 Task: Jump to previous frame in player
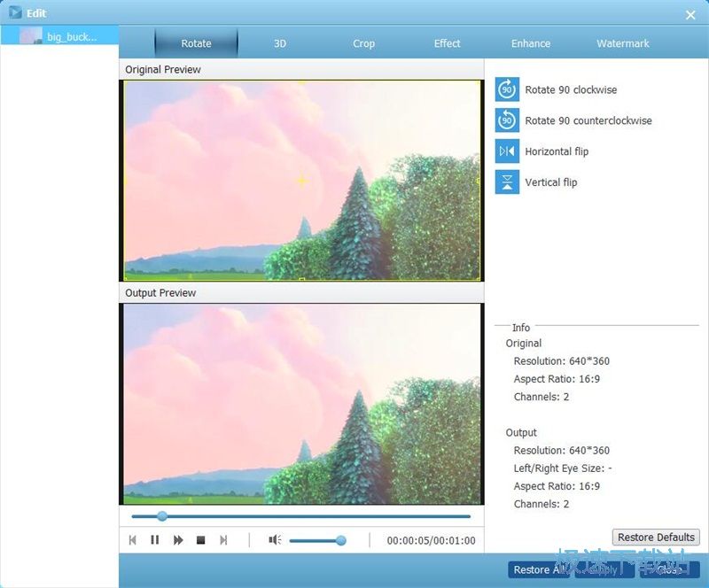pyautogui.click(x=132, y=540)
